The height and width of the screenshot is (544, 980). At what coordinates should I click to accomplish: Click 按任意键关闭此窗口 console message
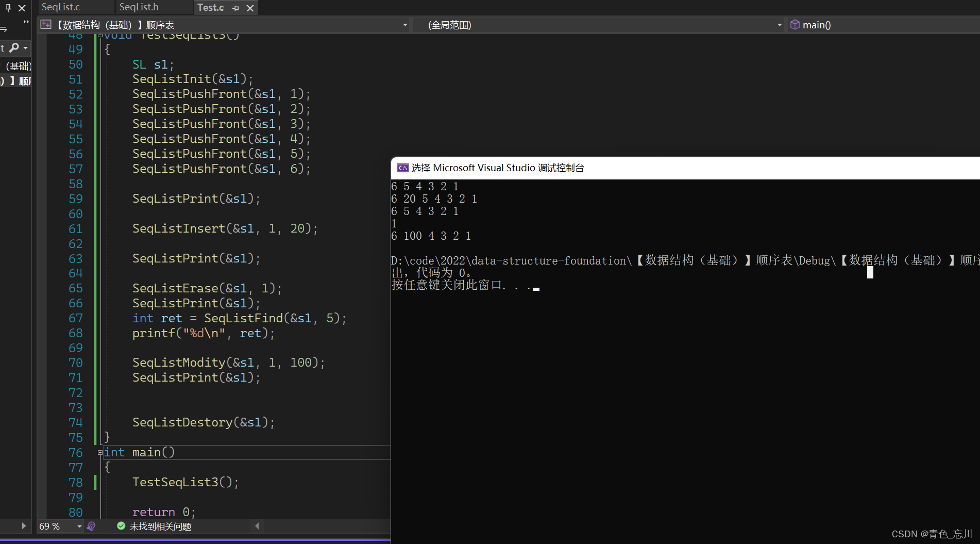coord(462,285)
